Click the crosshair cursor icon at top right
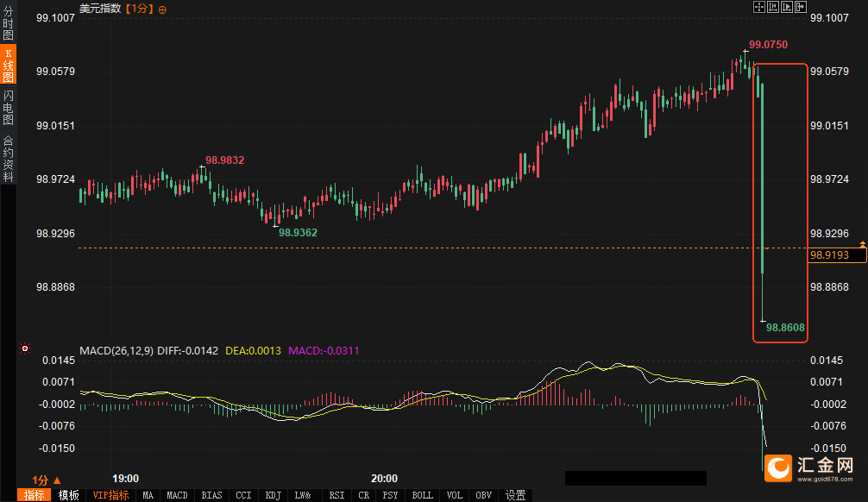The image size is (868, 502). click(759, 7)
